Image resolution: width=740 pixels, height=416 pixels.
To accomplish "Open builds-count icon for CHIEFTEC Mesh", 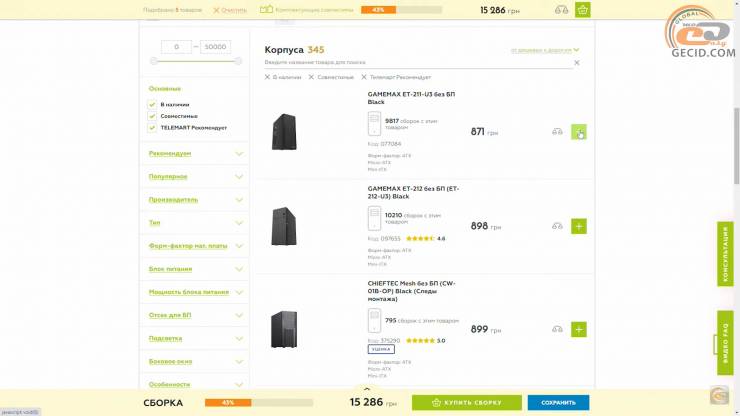I will click(374, 321).
